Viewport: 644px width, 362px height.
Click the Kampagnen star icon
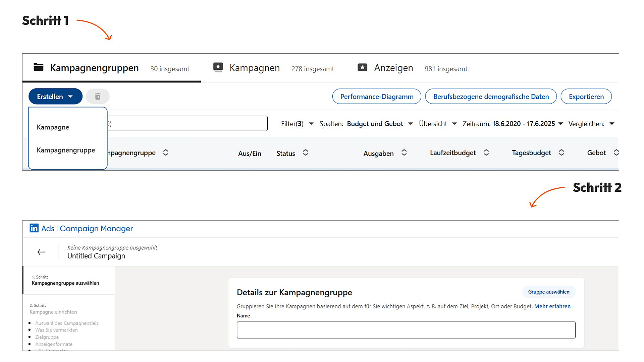coord(218,67)
